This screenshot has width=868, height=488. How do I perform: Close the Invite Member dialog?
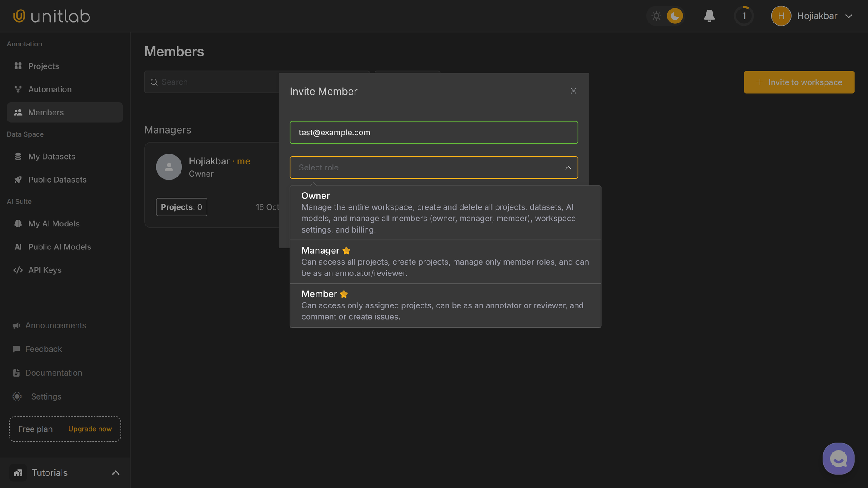pos(573,91)
